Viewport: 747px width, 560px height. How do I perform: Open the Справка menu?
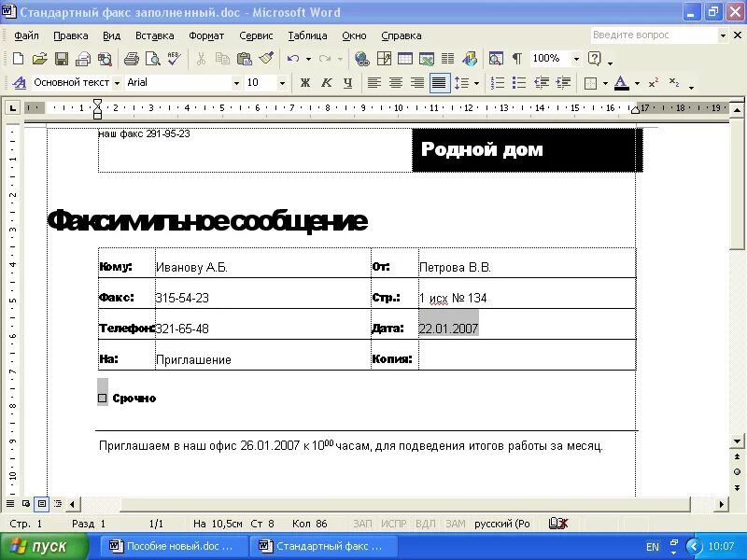tap(402, 35)
